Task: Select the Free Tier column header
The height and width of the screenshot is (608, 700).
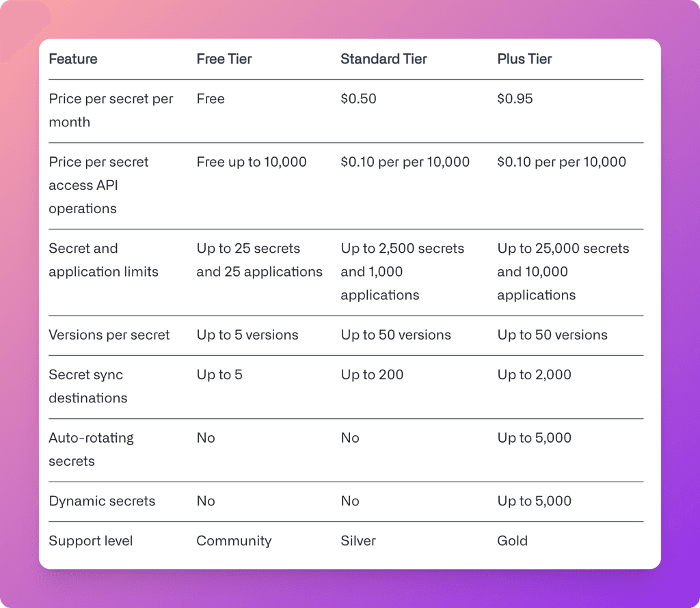Action: tap(224, 59)
